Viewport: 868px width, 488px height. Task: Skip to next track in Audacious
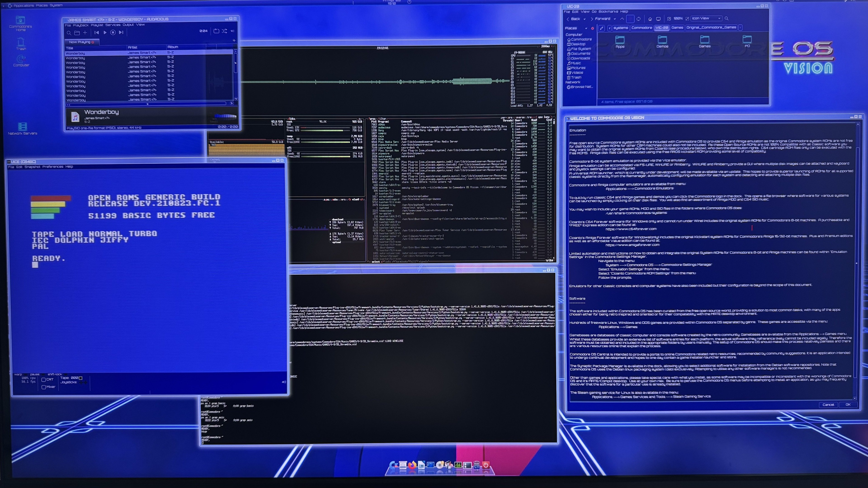[121, 33]
